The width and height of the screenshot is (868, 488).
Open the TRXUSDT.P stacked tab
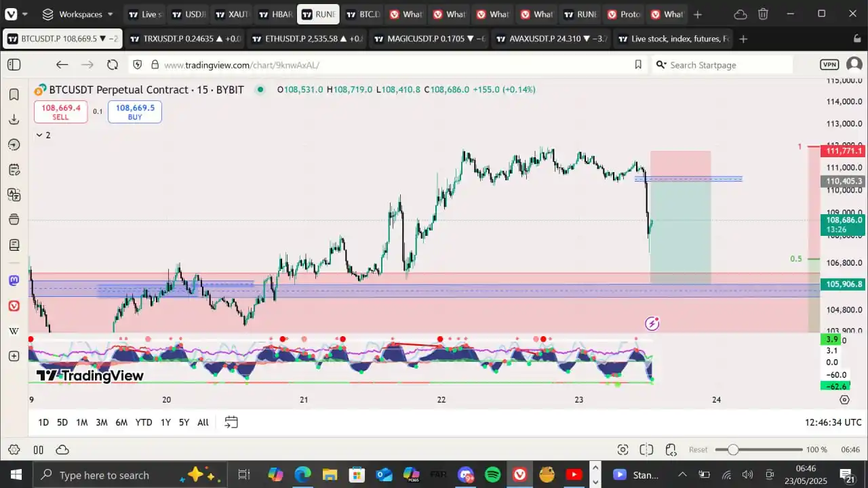(x=184, y=39)
